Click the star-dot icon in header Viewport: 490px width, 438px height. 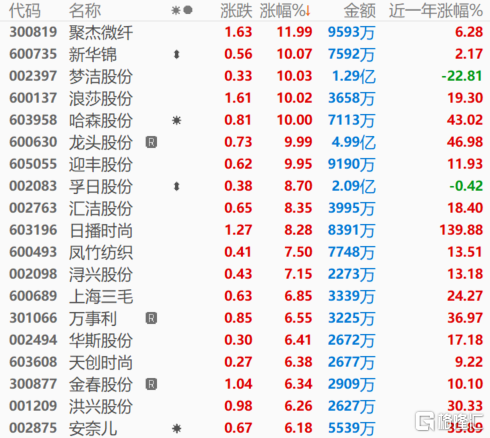pyautogui.click(x=182, y=10)
